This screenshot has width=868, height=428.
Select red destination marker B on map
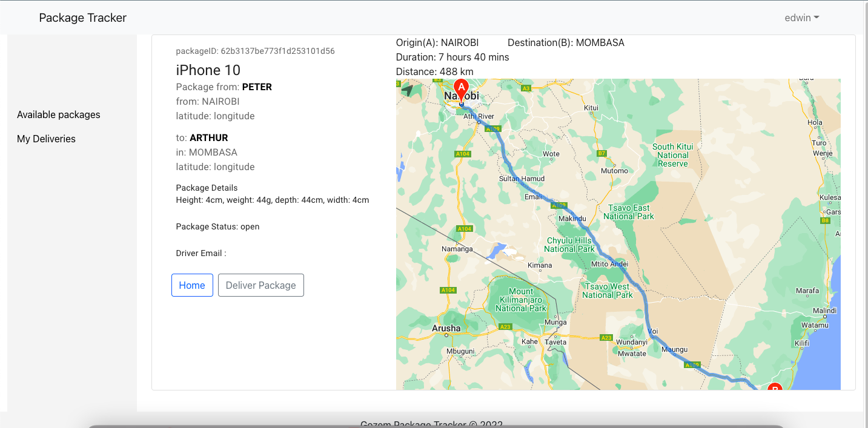(x=775, y=387)
